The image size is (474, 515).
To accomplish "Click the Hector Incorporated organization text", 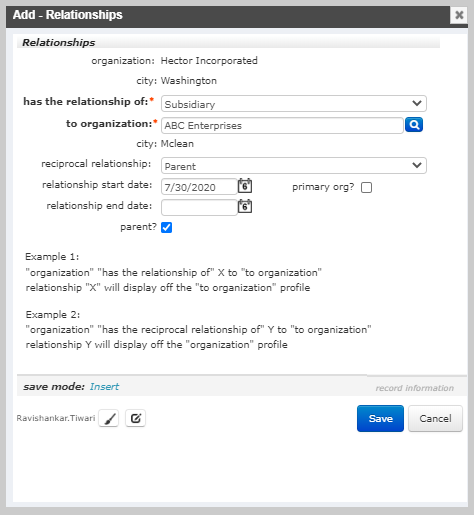I will click(209, 61).
